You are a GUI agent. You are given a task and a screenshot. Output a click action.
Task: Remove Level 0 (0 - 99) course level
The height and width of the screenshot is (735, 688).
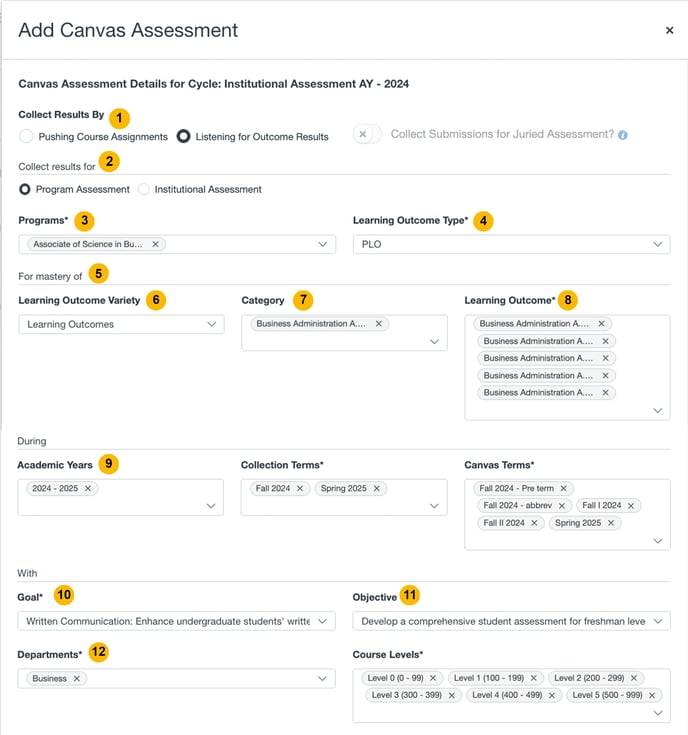pos(433,678)
